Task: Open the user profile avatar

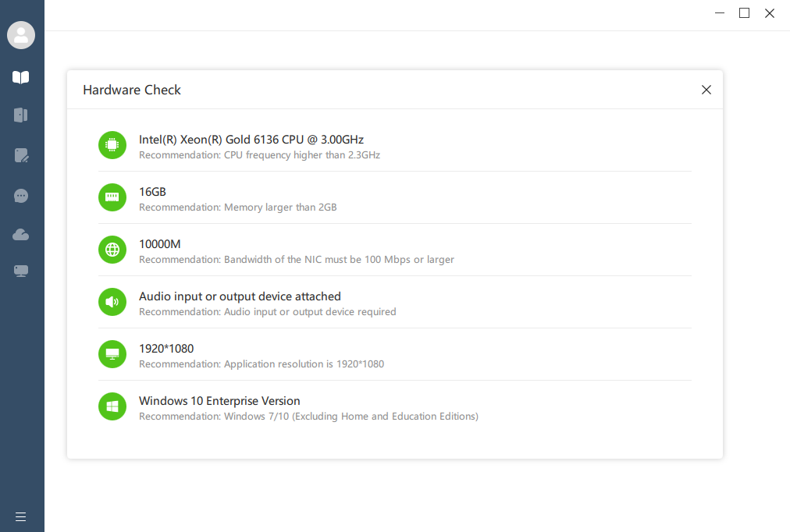Action: pyautogui.click(x=21, y=35)
